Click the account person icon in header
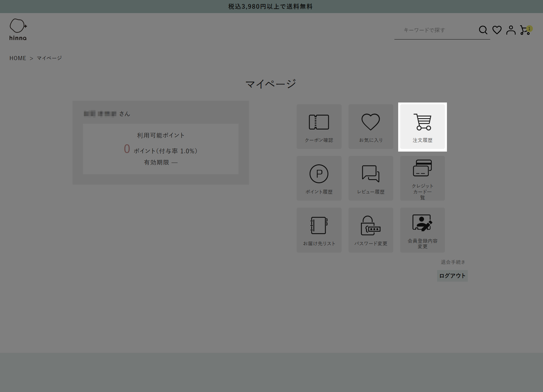Image resolution: width=543 pixels, height=392 pixels. coord(511,30)
